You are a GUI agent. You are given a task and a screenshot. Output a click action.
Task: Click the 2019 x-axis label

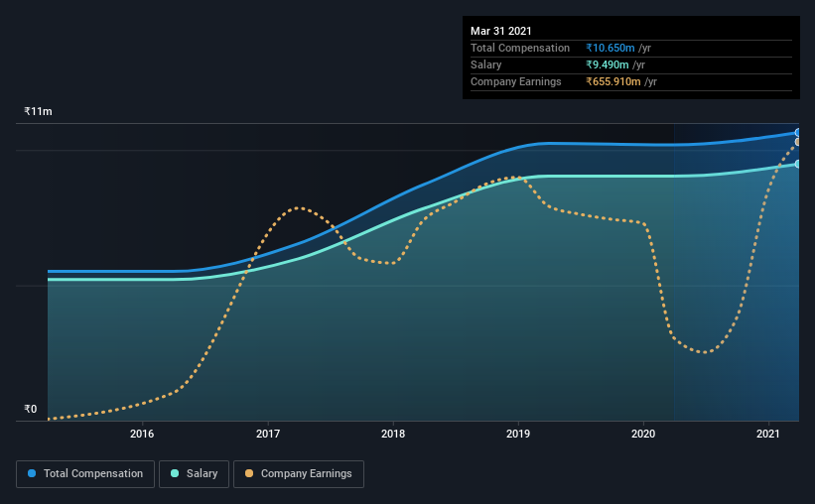(518, 434)
